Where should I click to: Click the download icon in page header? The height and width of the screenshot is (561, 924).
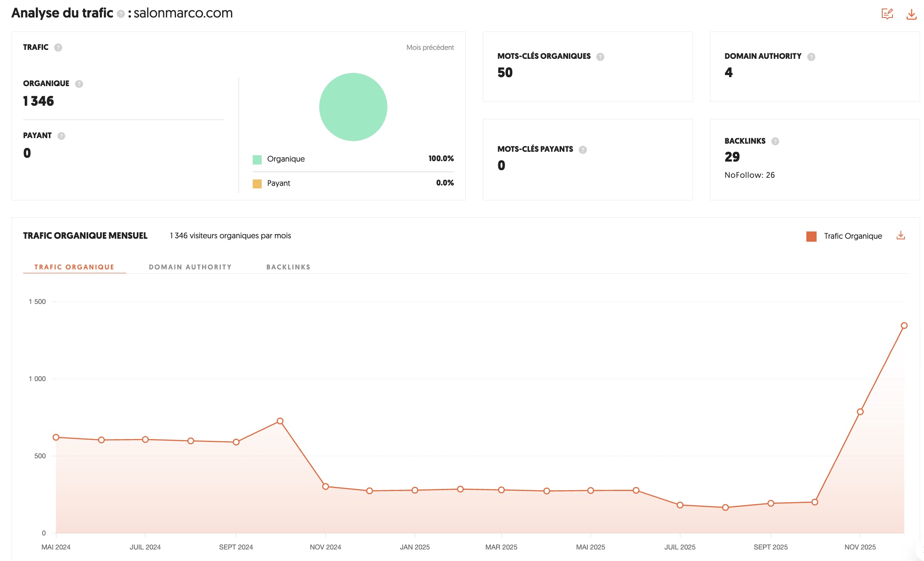911,14
